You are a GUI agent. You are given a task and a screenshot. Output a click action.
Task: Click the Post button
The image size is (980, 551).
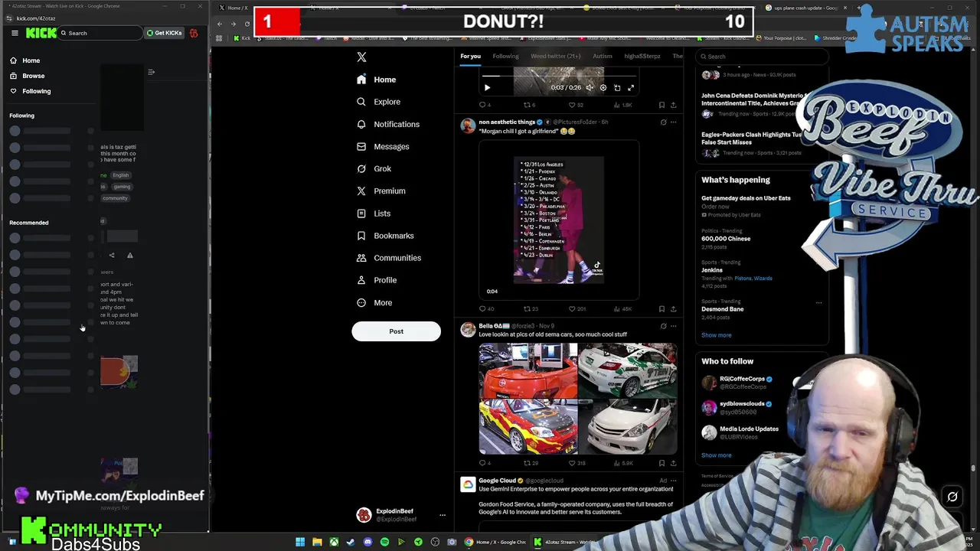[396, 331]
